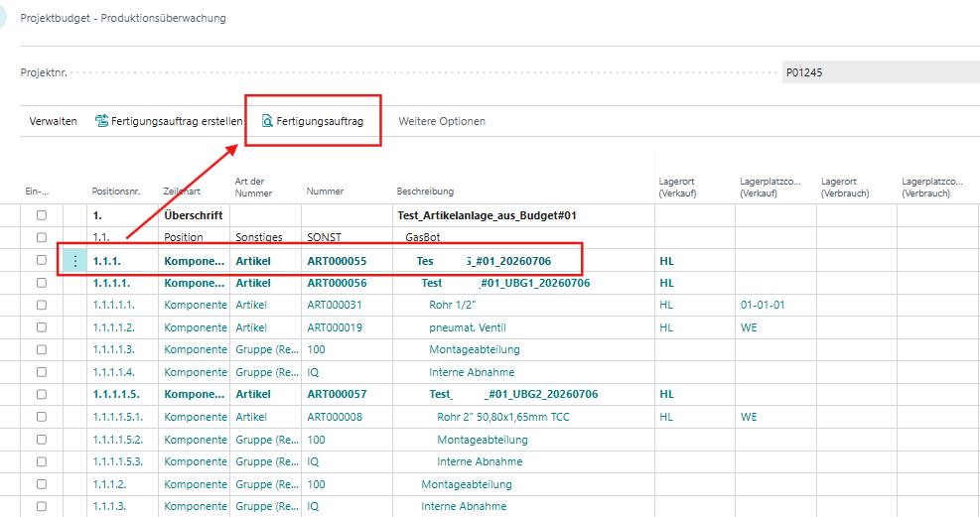Click position number 1.1.1.1.5.2.
The height and width of the screenshot is (517, 980).
pyautogui.click(x=118, y=440)
